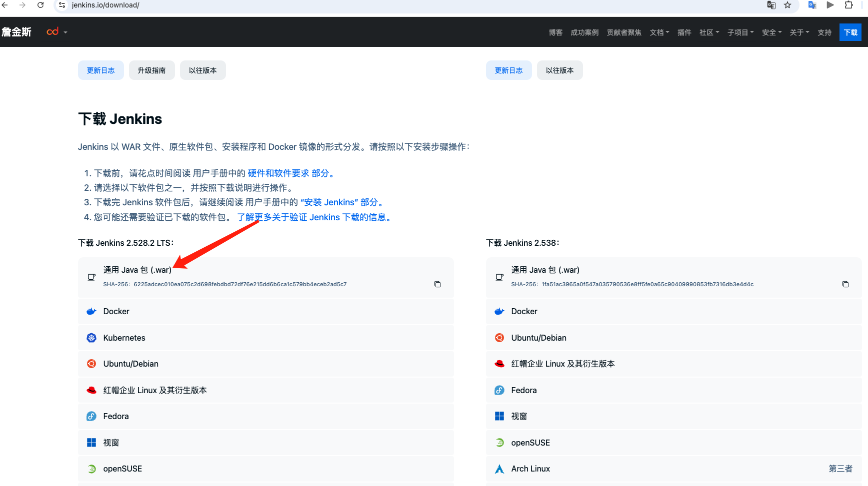
Task: Reload the page with the refresh icon
Action: (x=40, y=5)
